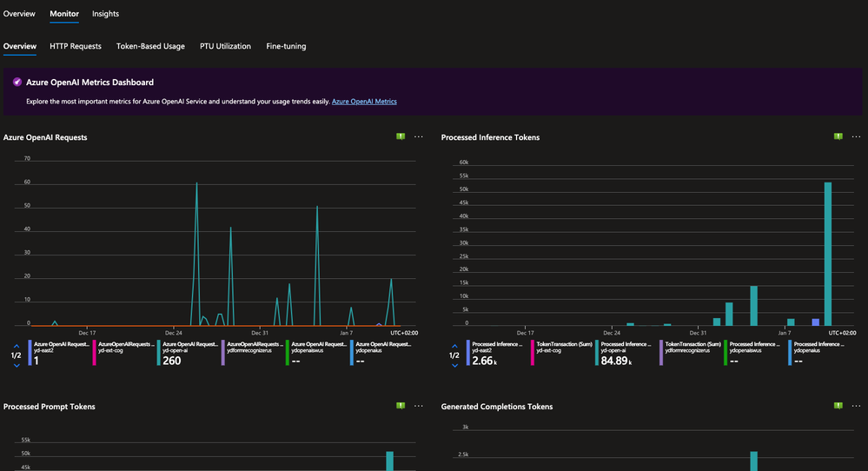This screenshot has width=868, height=471.
Task: Go to previous legend page in Requests chart
Action: point(16,346)
